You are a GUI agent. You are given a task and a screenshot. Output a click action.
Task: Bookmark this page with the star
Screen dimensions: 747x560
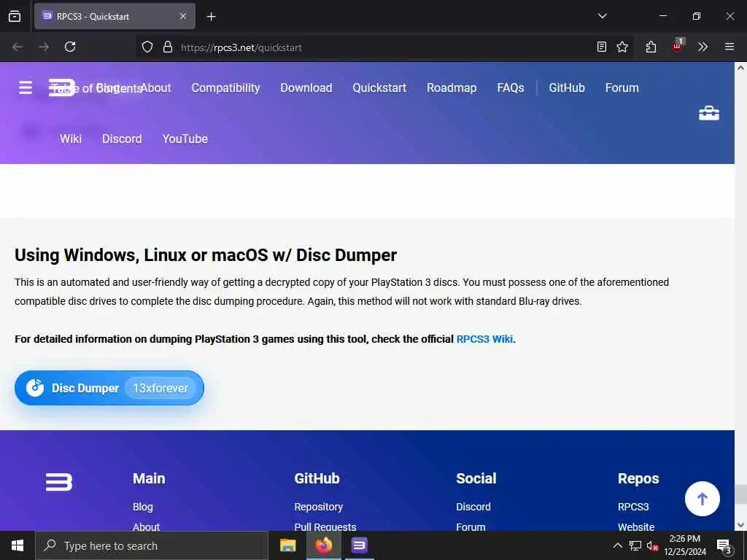(x=622, y=47)
